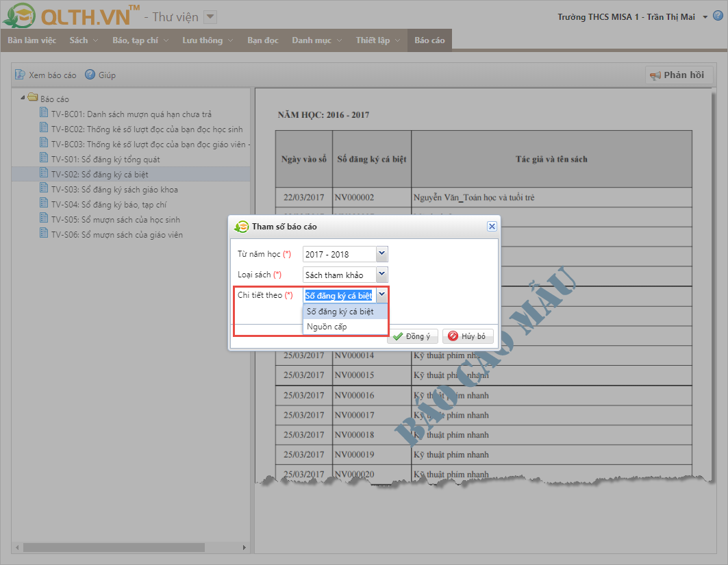Screen dimensions: 728x565
Task: Close the Tham số báo cáo dialog
Action: [492, 226]
